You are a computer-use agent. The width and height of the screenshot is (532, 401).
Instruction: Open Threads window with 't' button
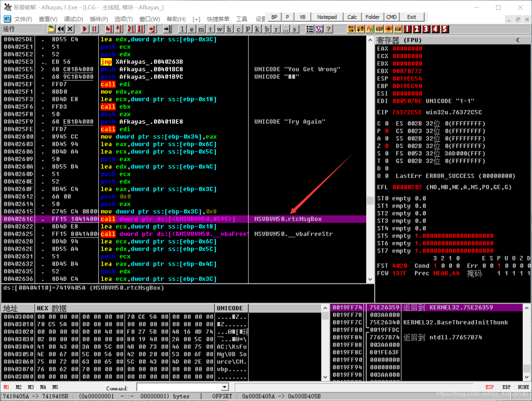coord(210,29)
